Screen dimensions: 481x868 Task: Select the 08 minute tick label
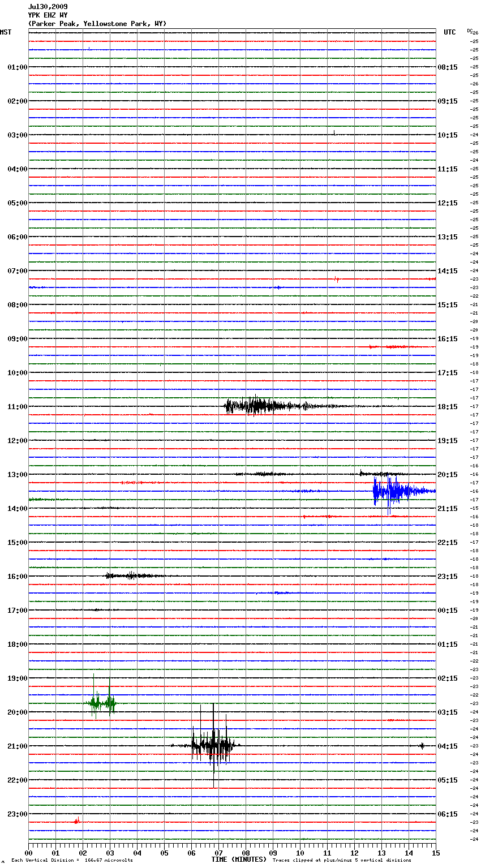tap(246, 853)
